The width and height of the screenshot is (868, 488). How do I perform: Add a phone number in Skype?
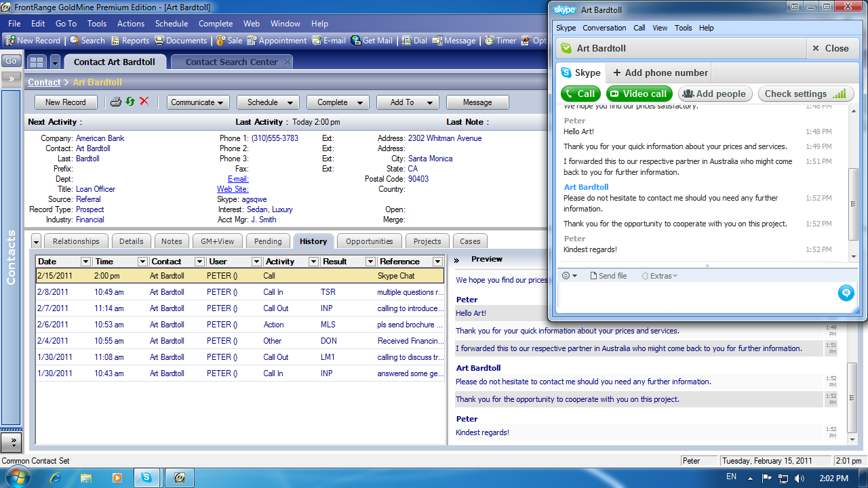pyautogui.click(x=660, y=73)
